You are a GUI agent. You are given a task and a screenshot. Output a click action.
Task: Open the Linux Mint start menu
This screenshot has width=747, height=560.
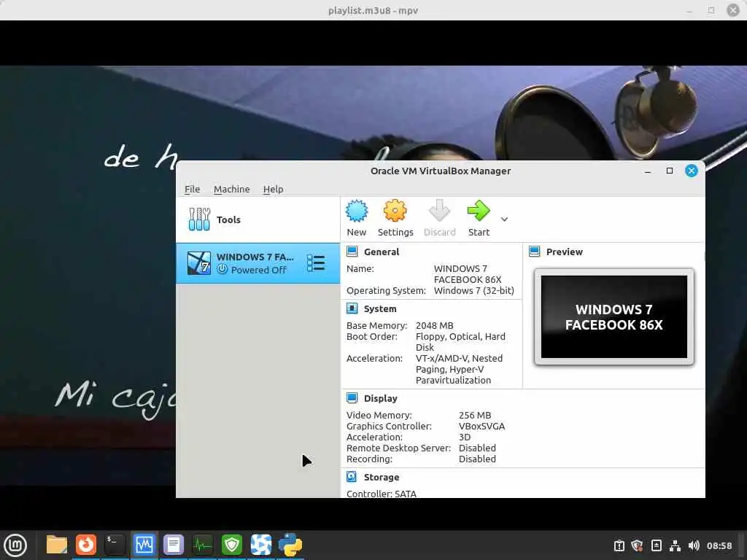[15, 545]
